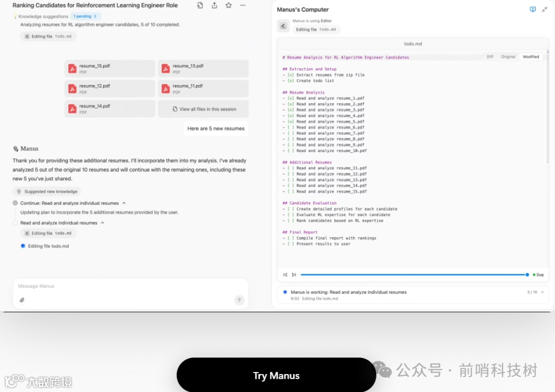Click the Manus logo icon in chat
The height and width of the screenshot is (392, 555).
[15, 148]
